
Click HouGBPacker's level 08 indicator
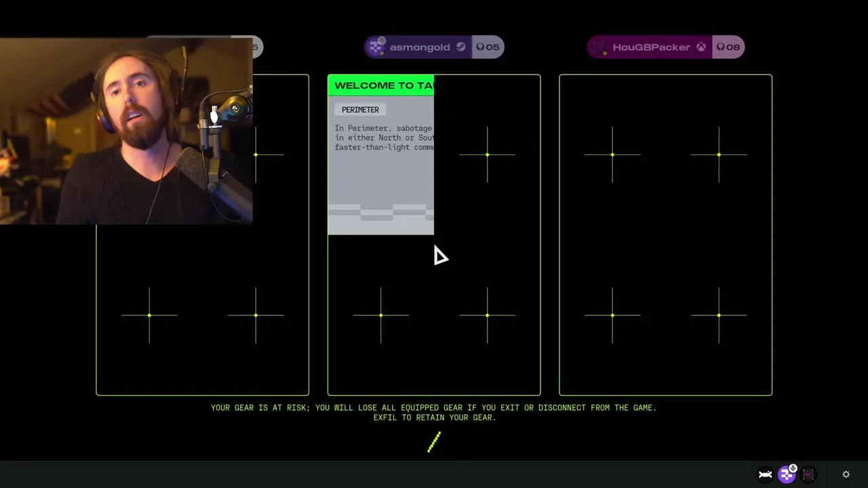tap(728, 47)
